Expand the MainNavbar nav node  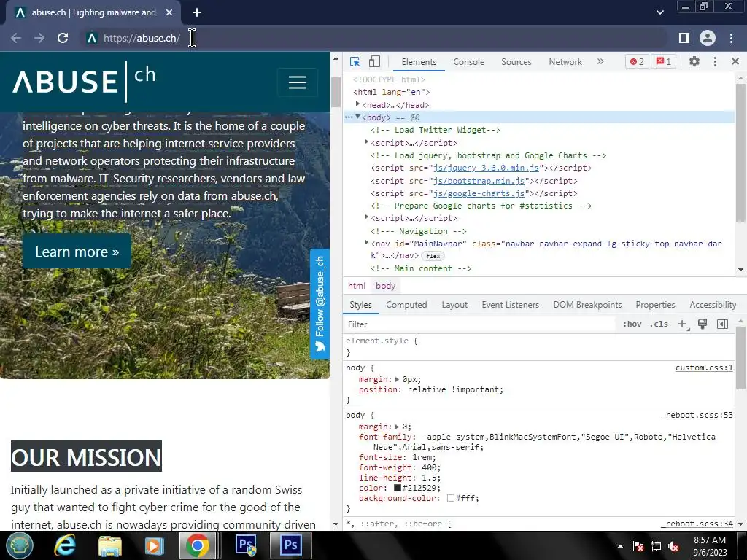click(x=366, y=243)
